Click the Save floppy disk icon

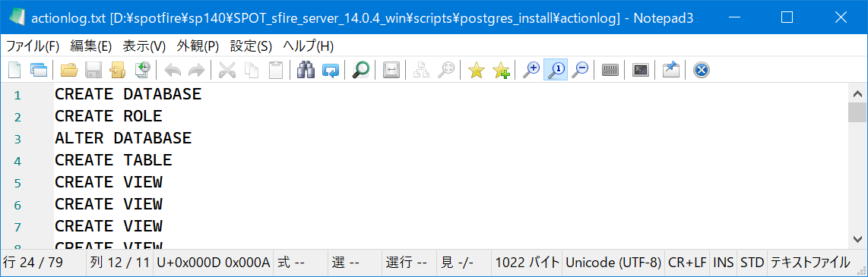coord(93,71)
